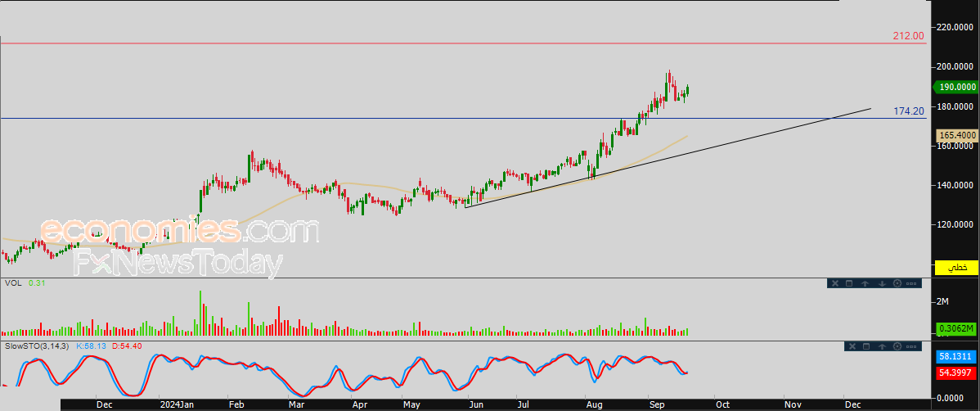Open SlowSTO indicator settings gear
Screen dimensions: 980x411
(x=897, y=346)
